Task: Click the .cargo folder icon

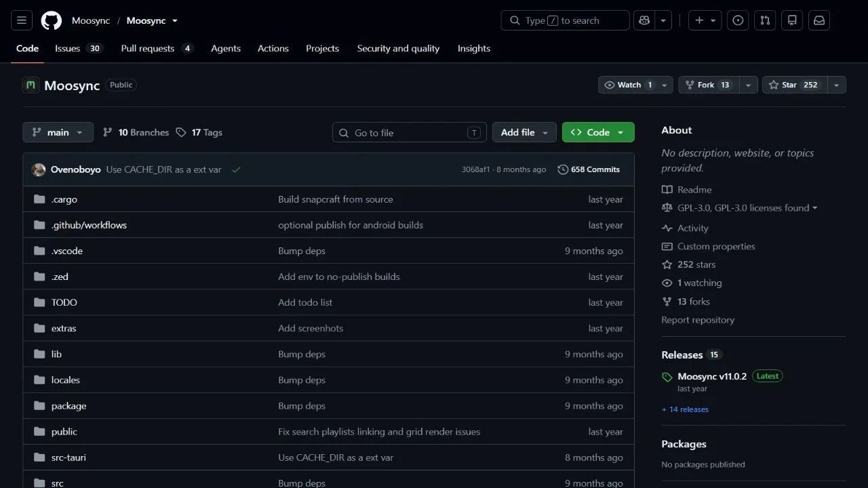Action: (x=39, y=199)
